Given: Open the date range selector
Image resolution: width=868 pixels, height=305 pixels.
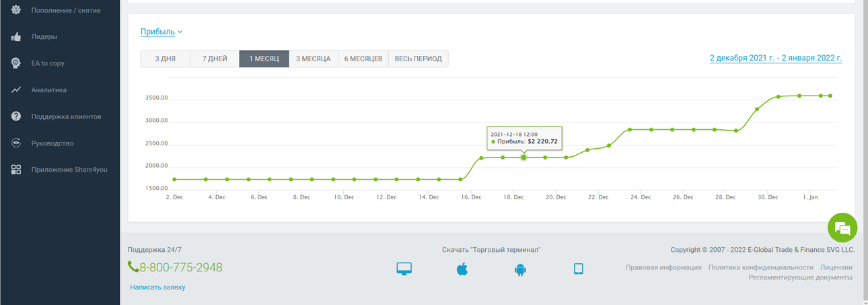Looking at the screenshot, I should click(776, 58).
